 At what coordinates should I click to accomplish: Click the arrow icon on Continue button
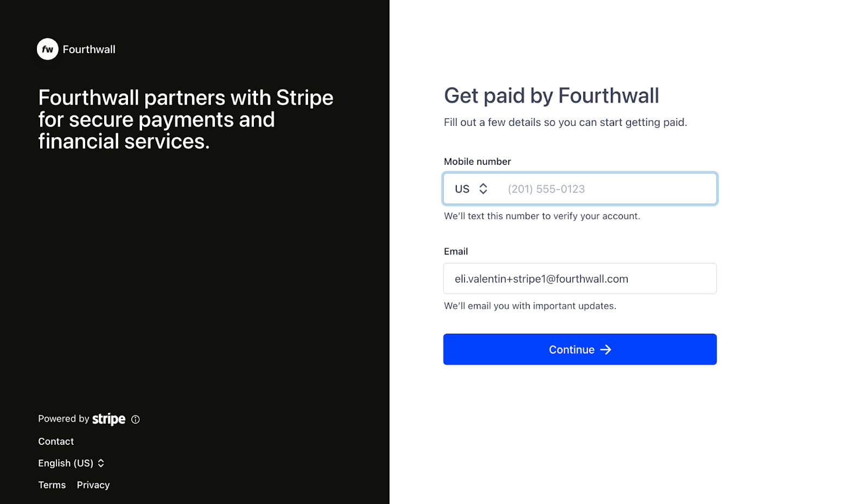tap(605, 350)
